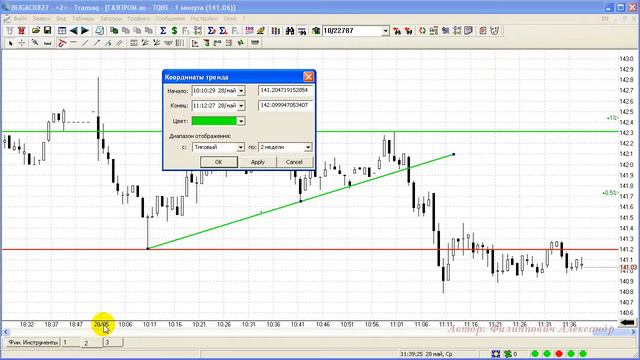
Task: Click the 141.03 current price marker
Action: (629, 268)
